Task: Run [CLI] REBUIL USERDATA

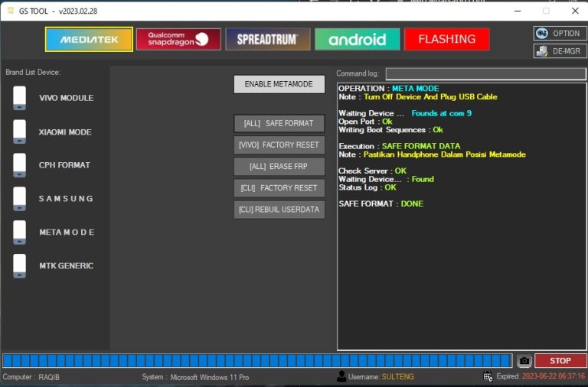Action: point(279,210)
